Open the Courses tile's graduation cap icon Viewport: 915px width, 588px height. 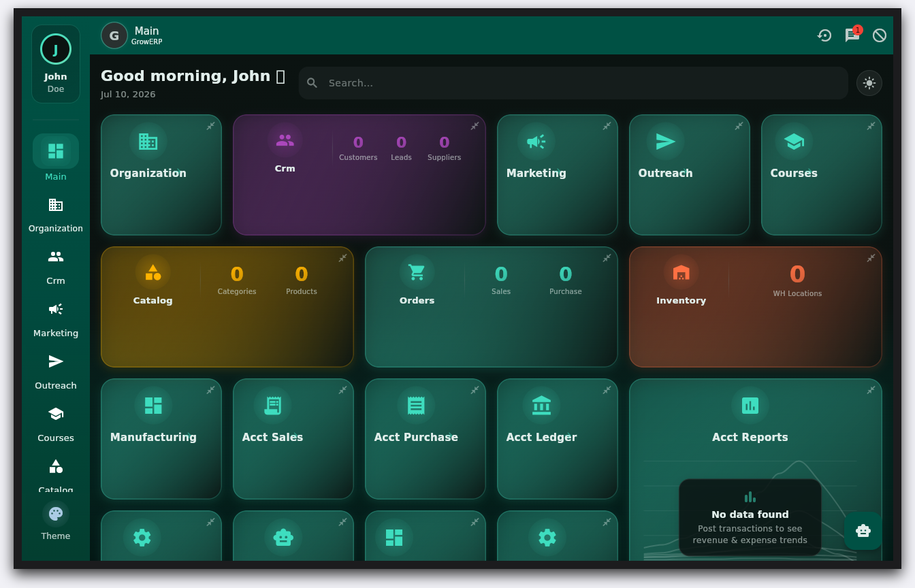coord(794,142)
